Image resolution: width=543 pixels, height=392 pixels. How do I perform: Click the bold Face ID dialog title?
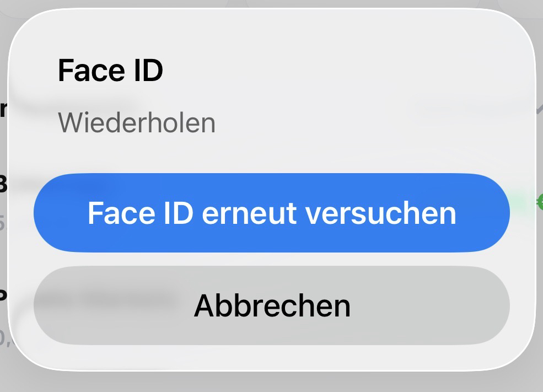tap(110, 71)
